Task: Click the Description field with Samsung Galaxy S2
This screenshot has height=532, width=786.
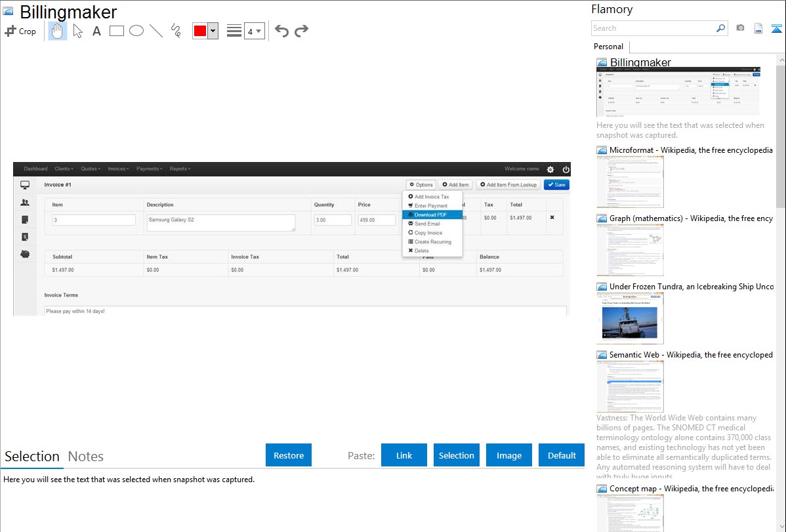Action: pos(220,222)
